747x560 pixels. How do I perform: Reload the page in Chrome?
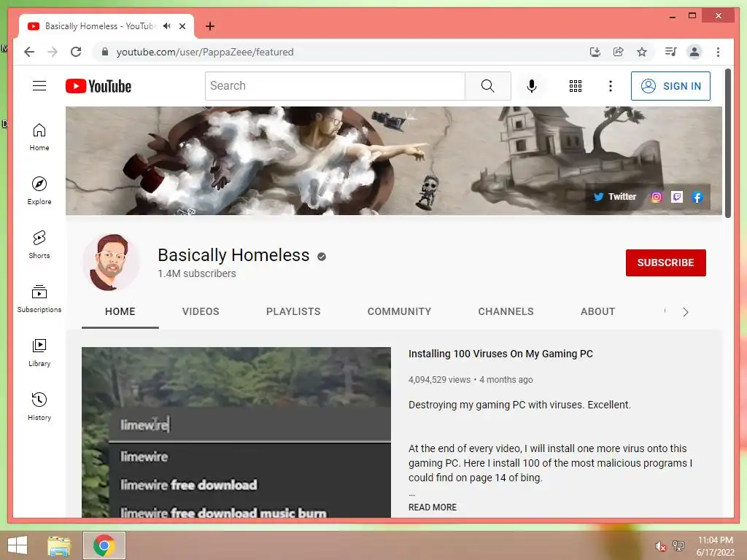pyautogui.click(x=76, y=52)
